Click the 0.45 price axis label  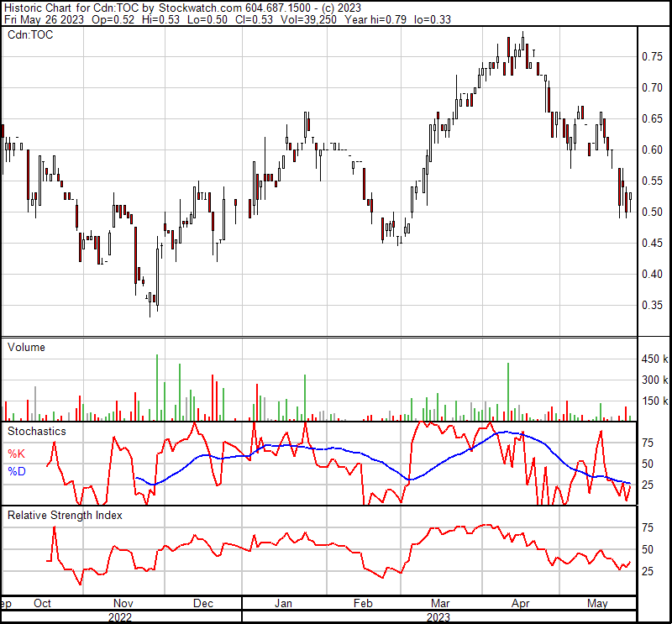tap(652, 243)
